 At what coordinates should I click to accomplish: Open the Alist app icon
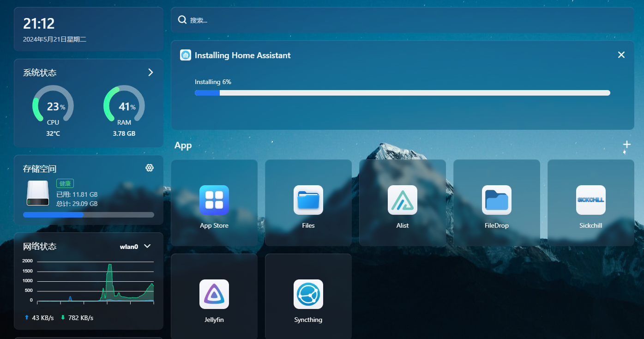coord(403,200)
